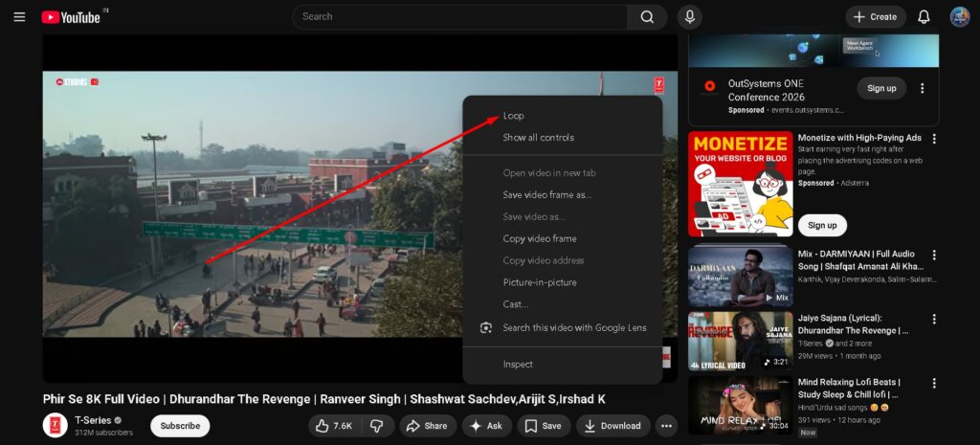Open options for OutSystems ONE ad
The width and height of the screenshot is (980, 445).
[x=922, y=88]
